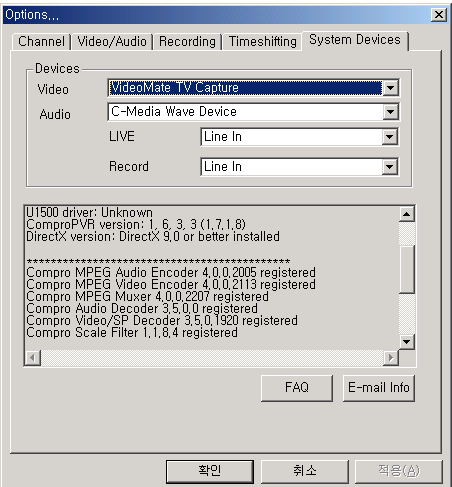Click the E-mail Info button
Screen dimensions: 452x487
point(379,388)
